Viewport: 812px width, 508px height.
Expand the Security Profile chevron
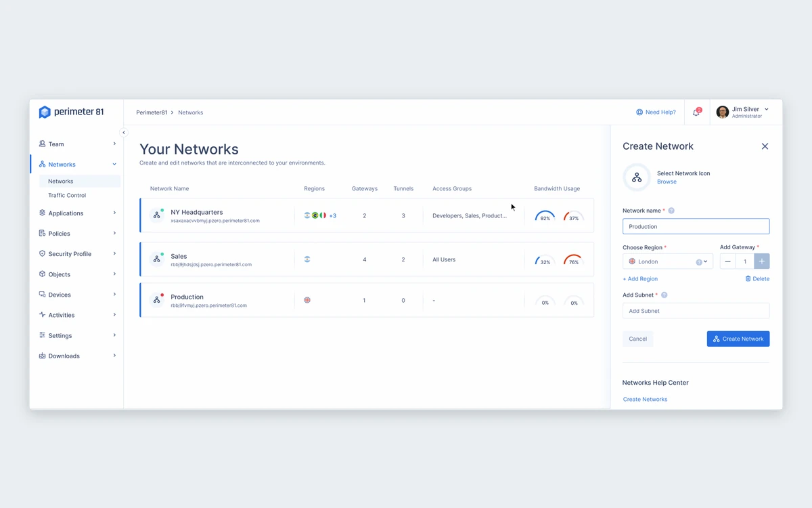pos(114,253)
